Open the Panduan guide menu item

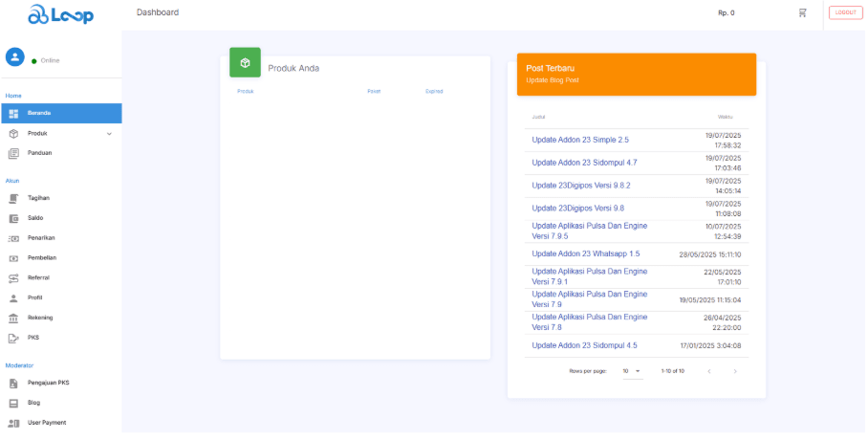click(39, 153)
